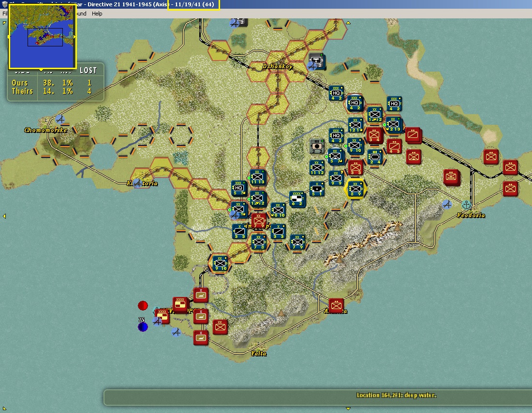Click the gray 2-2 artillery unit

(317, 146)
